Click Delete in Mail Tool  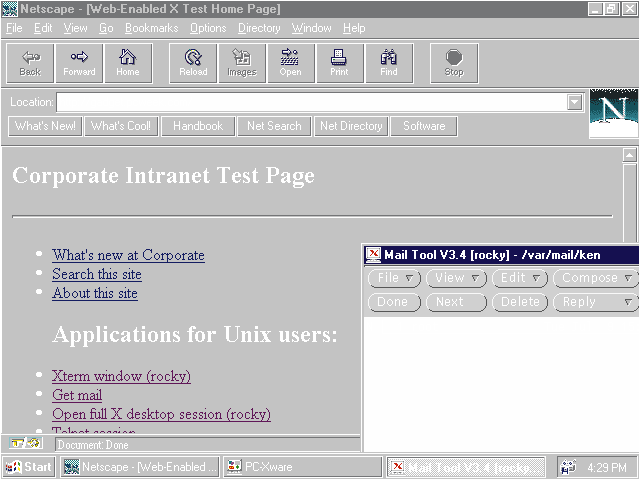[x=520, y=302]
